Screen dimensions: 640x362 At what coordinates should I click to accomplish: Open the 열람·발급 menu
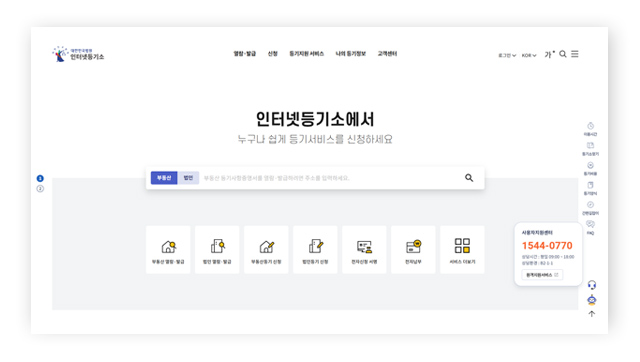(x=244, y=54)
